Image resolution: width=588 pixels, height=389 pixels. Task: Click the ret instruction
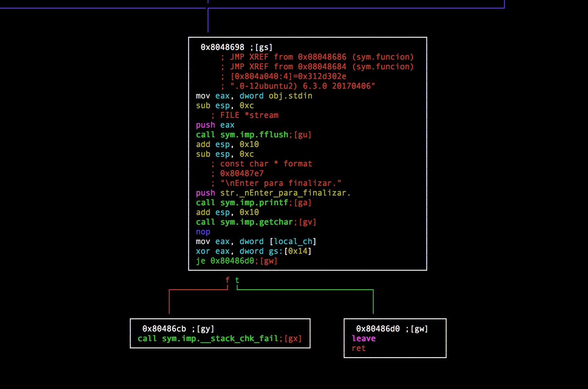[x=359, y=348]
